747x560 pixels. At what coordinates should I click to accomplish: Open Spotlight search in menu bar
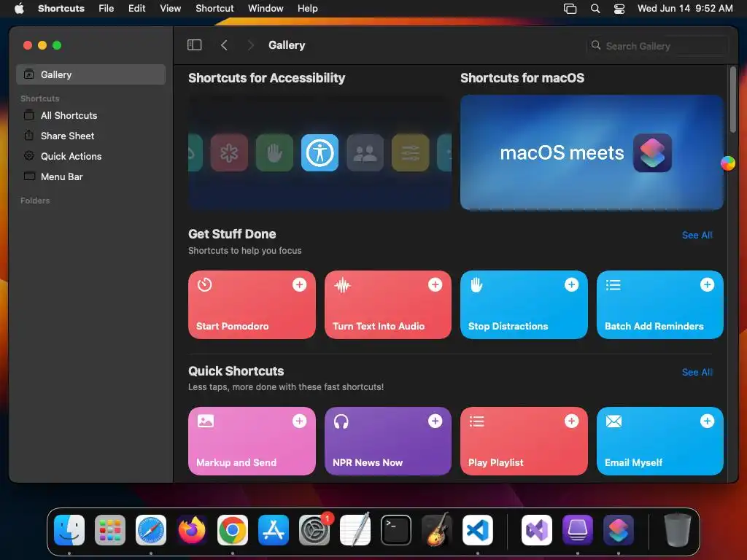[x=595, y=8]
